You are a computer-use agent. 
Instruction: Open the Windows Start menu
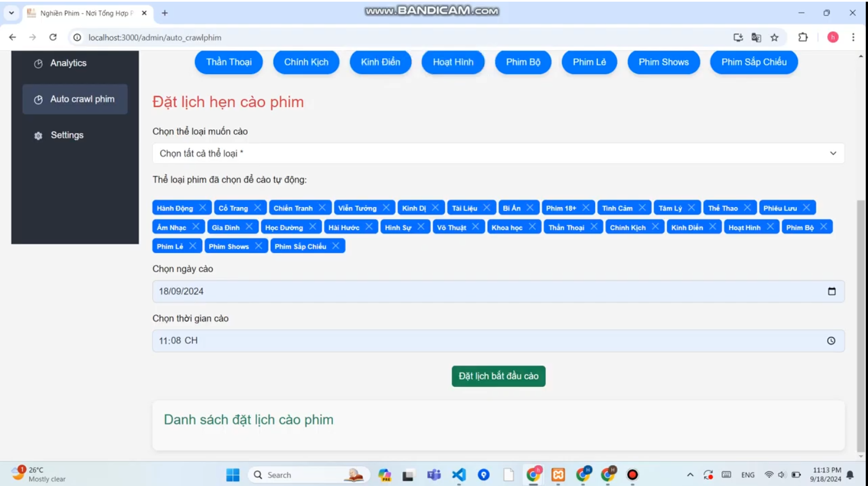(x=233, y=475)
